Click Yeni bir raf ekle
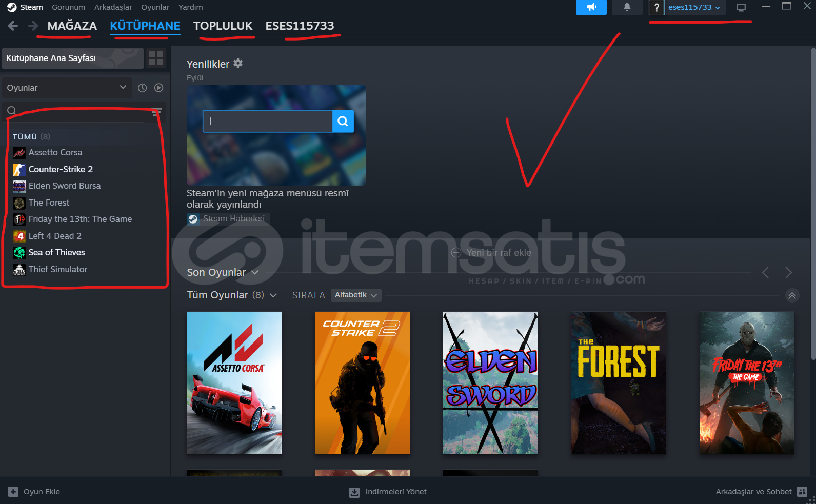Image resolution: width=816 pixels, height=504 pixels. pos(499,252)
